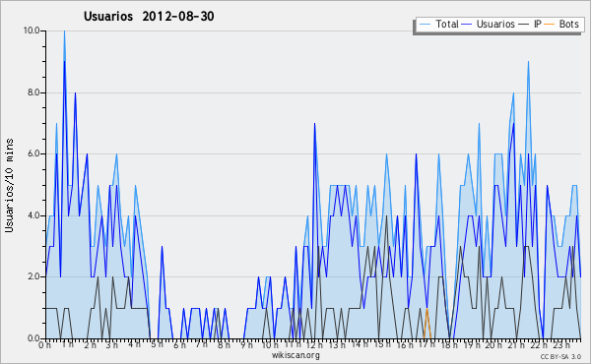This screenshot has height=364, width=591.
Task: Click the "3 h" x-axis label
Action: tap(112, 345)
